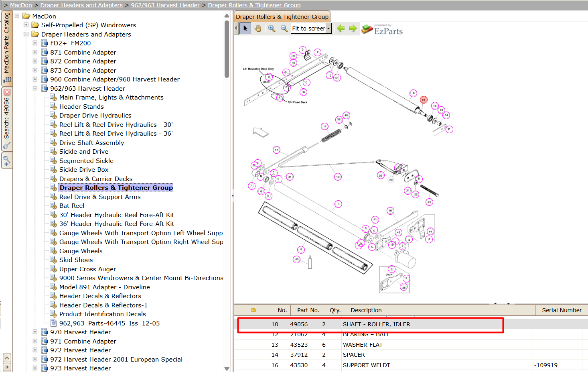Go to next diagram with right green arrow
The width and height of the screenshot is (588, 372).
(x=353, y=28)
